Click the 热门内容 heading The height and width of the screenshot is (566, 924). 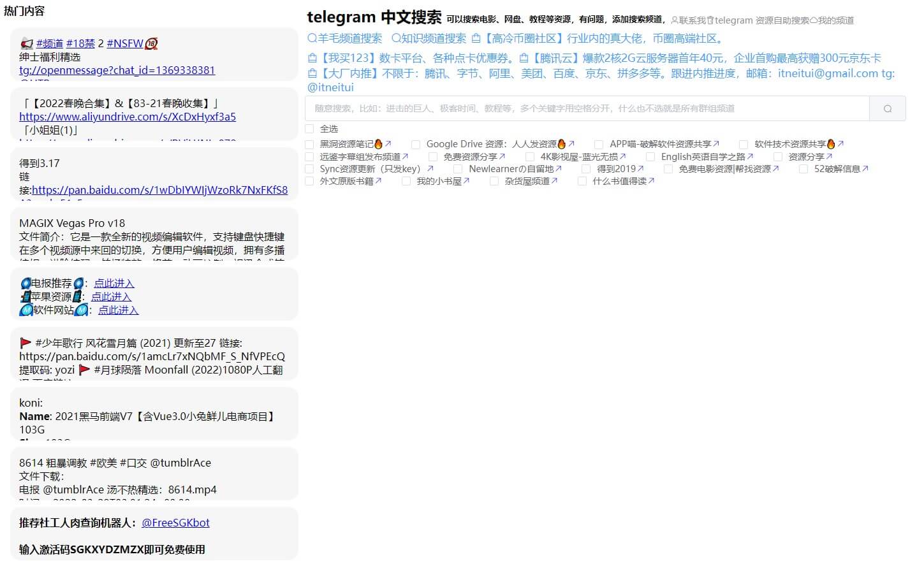24,11
